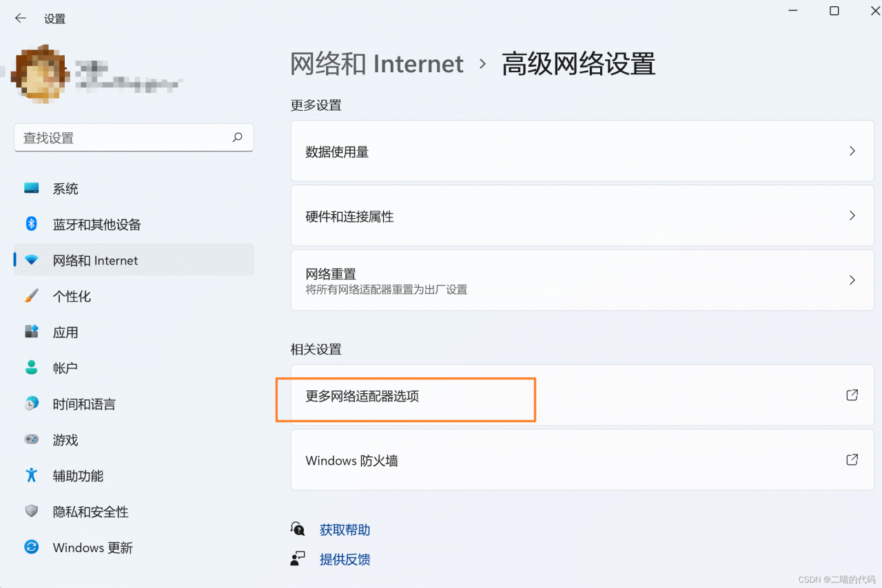Viewport: 882px width, 588px height.
Task: Open Windows 更新 in sidebar
Action: pyautogui.click(x=134, y=547)
